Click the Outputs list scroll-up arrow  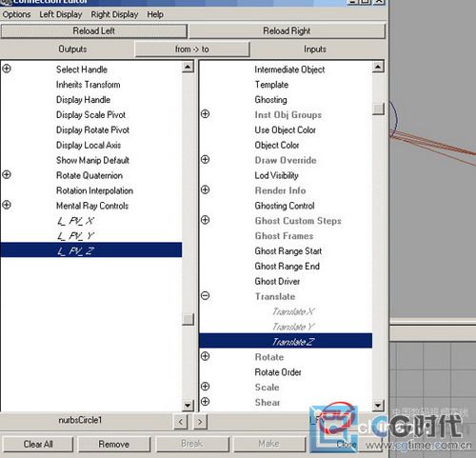coord(188,67)
